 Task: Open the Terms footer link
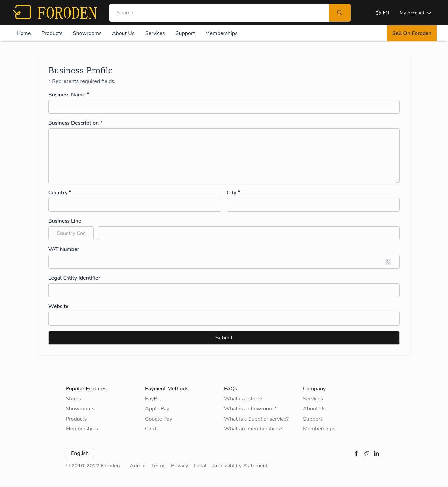coord(158,466)
